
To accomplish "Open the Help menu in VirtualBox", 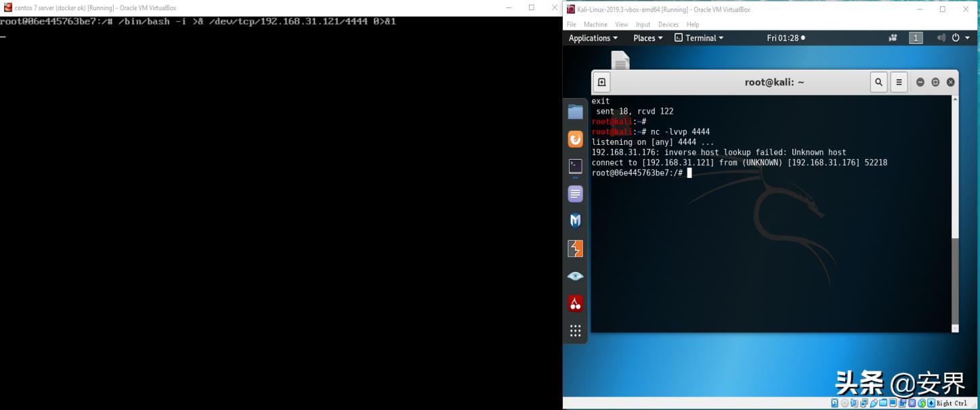I will (x=693, y=24).
